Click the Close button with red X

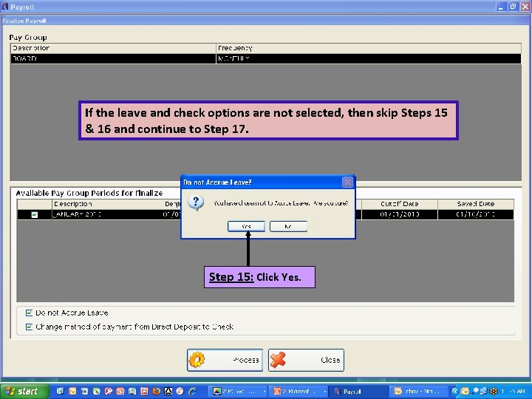[x=306, y=360]
